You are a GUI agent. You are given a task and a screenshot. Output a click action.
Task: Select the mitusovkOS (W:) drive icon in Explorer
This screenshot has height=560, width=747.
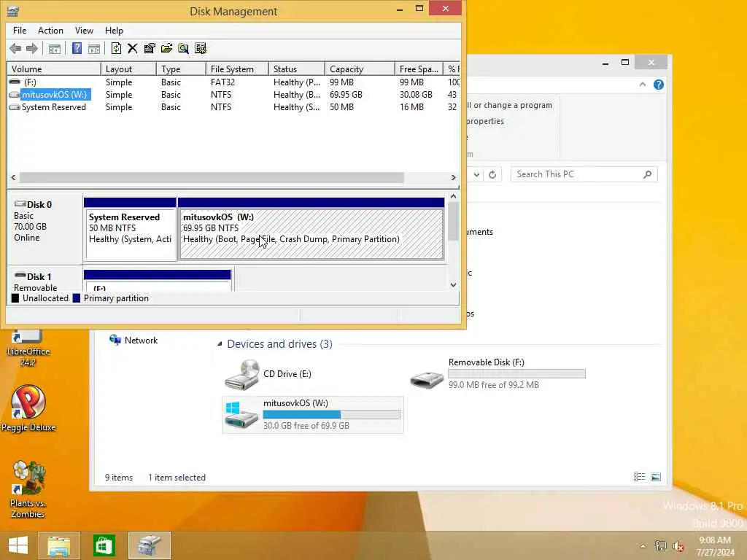coord(241,415)
